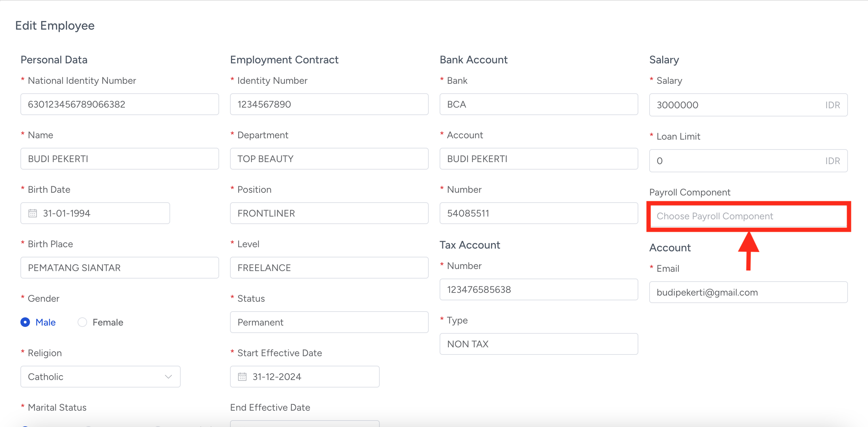This screenshot has height=427, width=868.
Task: Click the Loan Limit input field
Action: point(735,161)
